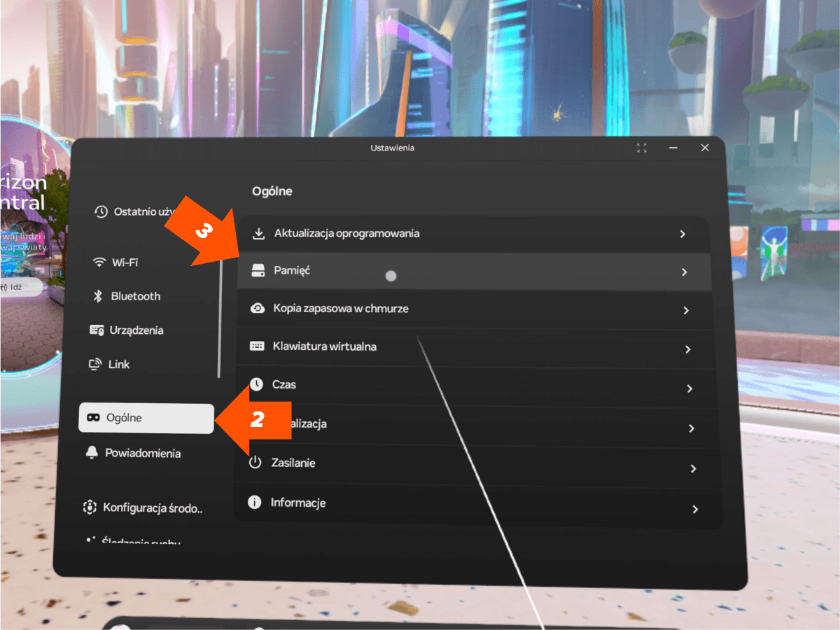Click the Bluetooth icon in sidebar
This screenshot has height=630, width=840.
tap(98, 296)
